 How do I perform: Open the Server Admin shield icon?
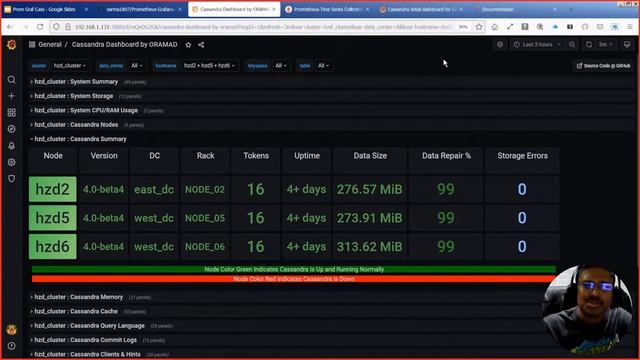click(11, 179)
